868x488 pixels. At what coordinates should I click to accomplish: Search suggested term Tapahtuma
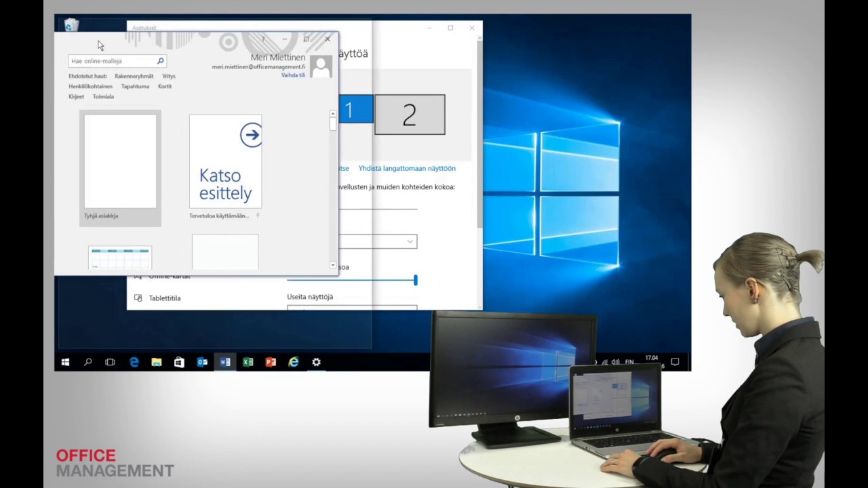pos(135,87)
